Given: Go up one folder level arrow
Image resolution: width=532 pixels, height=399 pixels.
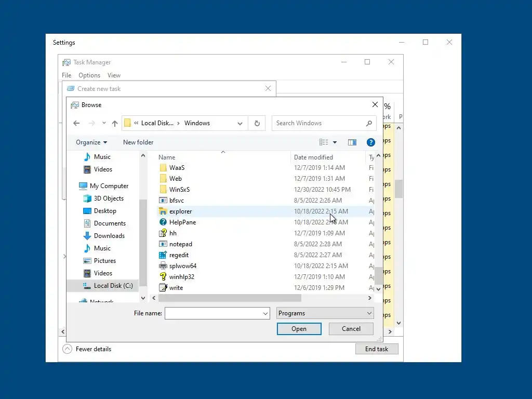Looking at the screenshot, I should tap(115, 123).
